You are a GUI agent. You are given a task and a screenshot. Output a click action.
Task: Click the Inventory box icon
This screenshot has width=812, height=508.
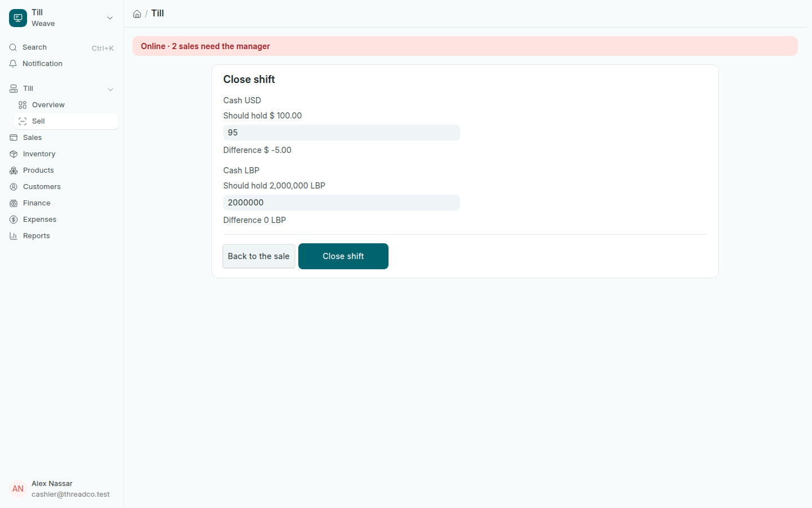tap(14, 154)
